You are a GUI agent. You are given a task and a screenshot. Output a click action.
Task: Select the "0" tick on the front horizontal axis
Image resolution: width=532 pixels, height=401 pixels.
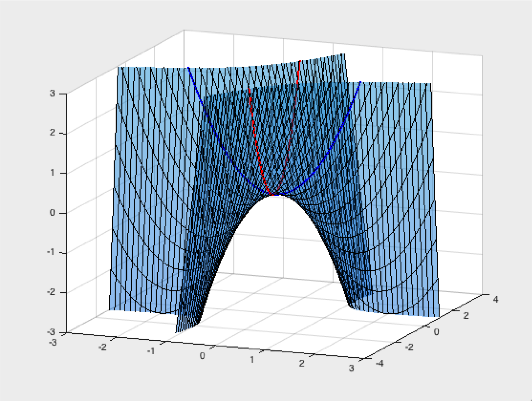coord(202,356)
